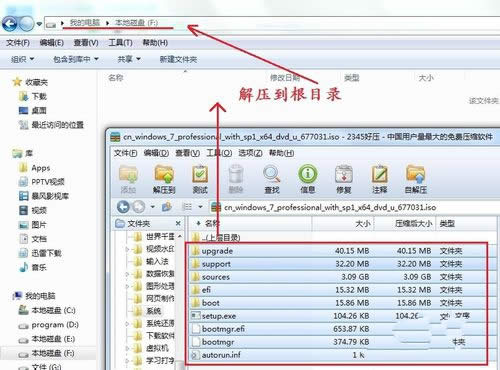
Task: Select setup.exe in the archive list
Action: pos(337,316)
